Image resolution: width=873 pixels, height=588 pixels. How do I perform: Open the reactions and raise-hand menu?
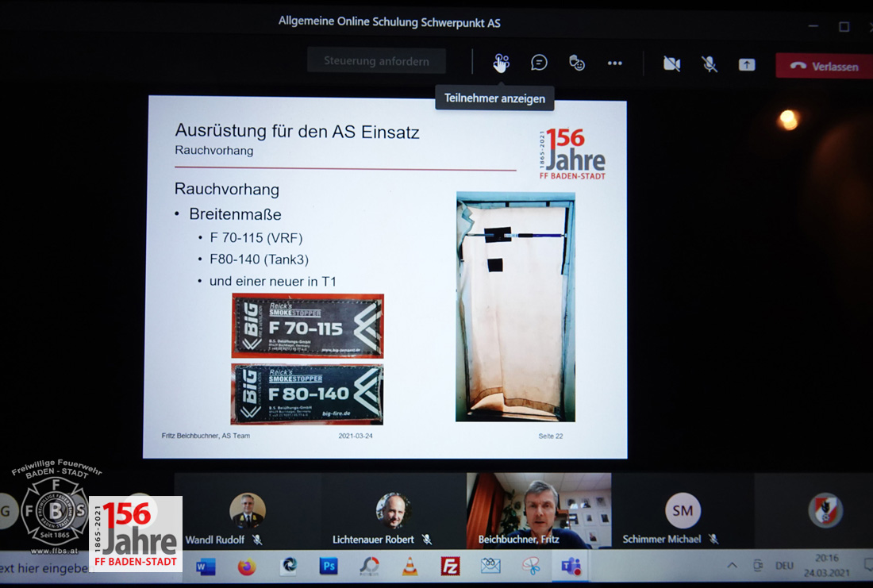click(x=577, y=63)
